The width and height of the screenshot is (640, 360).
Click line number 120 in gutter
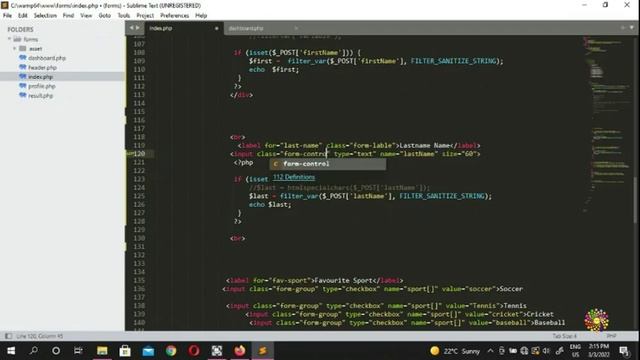139,154
